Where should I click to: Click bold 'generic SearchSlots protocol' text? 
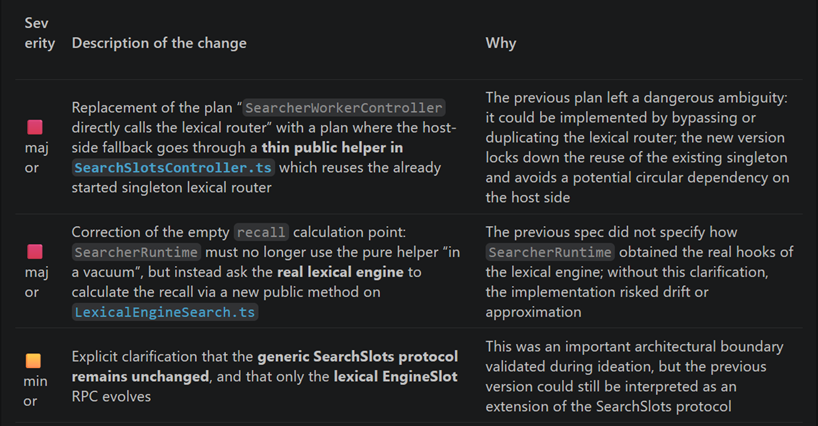pyautogui.click(x=358, y=357)
